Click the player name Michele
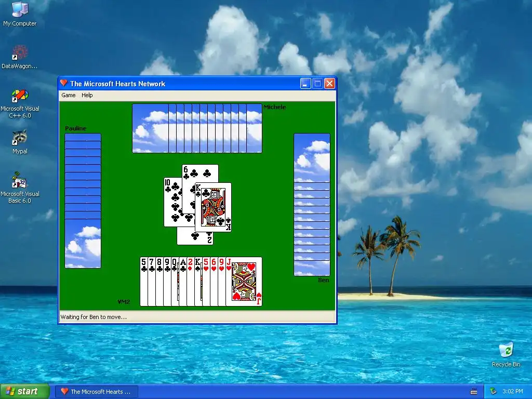Image resolution: width=532 pixels, height=399 pixels. coord(275,107)
